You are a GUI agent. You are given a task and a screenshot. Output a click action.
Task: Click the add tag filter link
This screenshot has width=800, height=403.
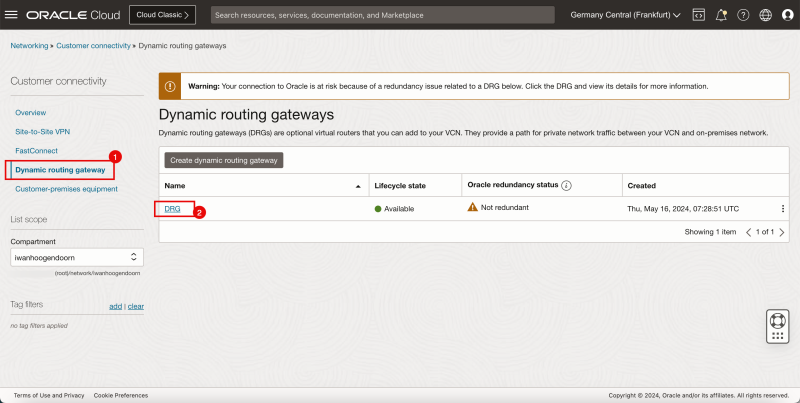115,306
